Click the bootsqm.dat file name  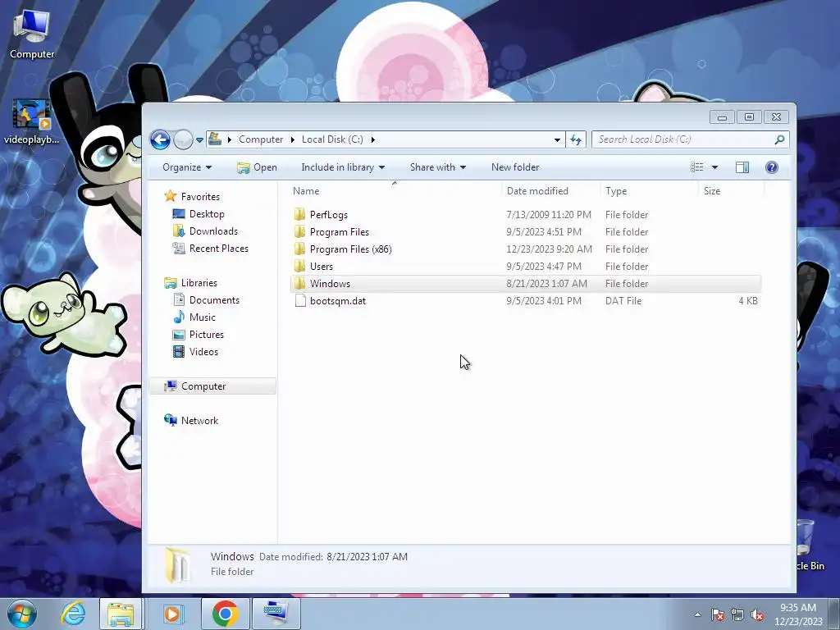tap(337, 301)
